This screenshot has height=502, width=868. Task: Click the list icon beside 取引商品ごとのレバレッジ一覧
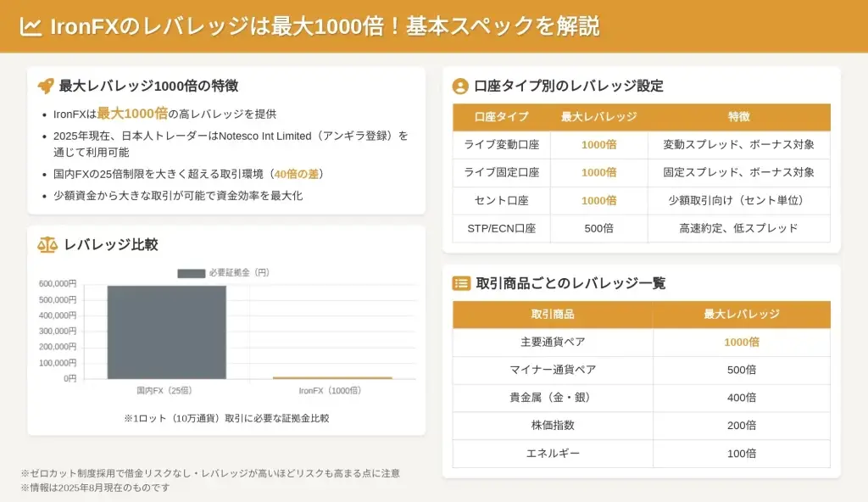pos(461,283)
